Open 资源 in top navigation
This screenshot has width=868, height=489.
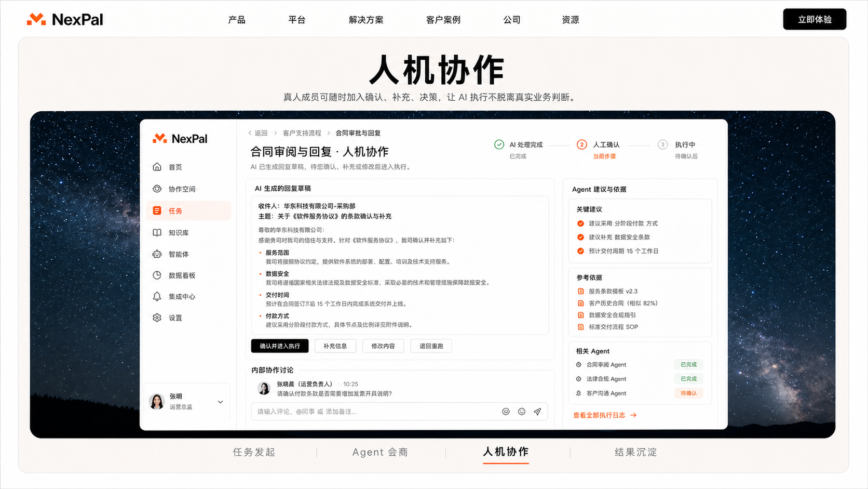point(571,20)
